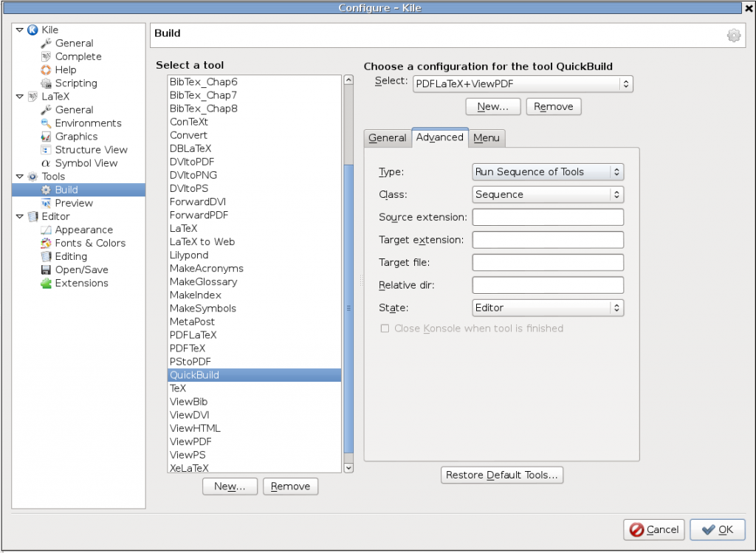Switch to the Menu tab
This screenshot has height=553, width=756.
(486, 138)
